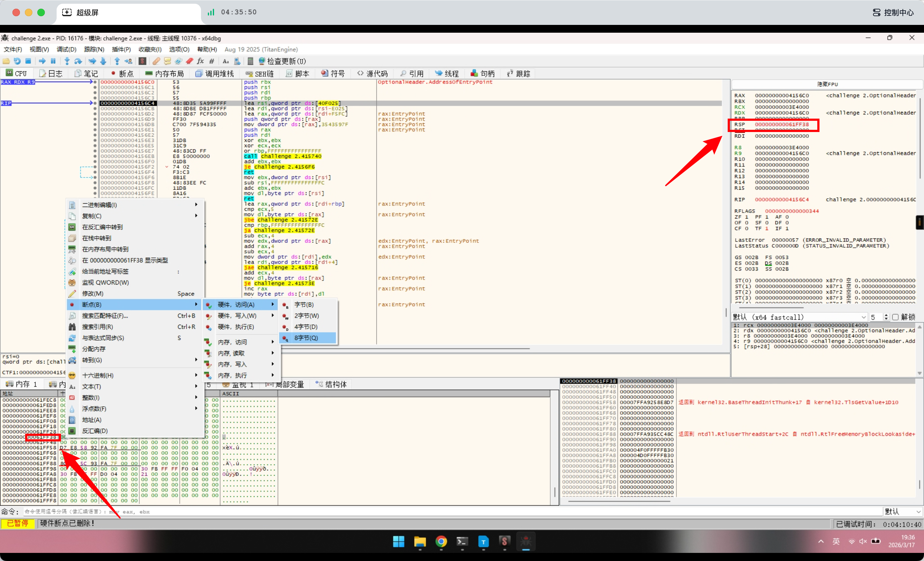This screenshot has height=561, width=924.
Task: Open the calculator toolbar icon
Action: (x=250, y=61)
